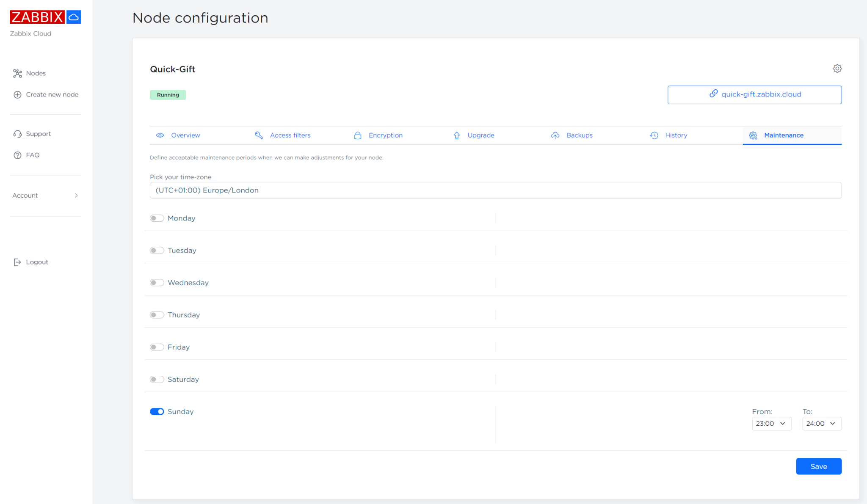Open the quick-gift.zabbix.cloud link
Image resolution: width=867 pixels, height=504 pixels.
(754, 94)
